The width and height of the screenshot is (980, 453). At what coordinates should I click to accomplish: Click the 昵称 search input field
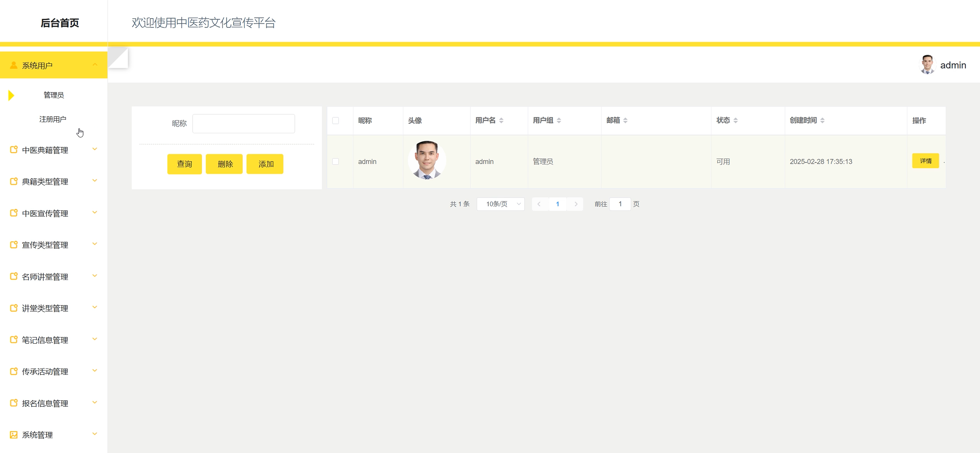tap(243, 123)
